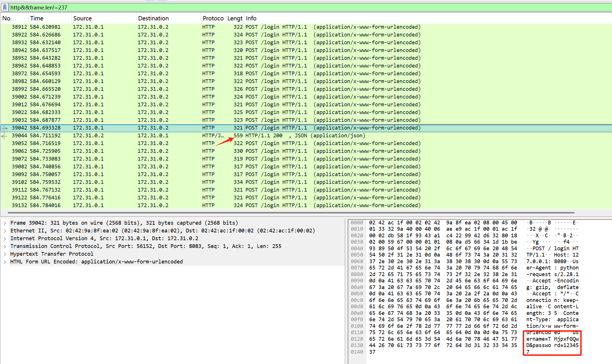Expand Hypertext Transfer Protocol node

pyautogui.click(x=5, y=254)
